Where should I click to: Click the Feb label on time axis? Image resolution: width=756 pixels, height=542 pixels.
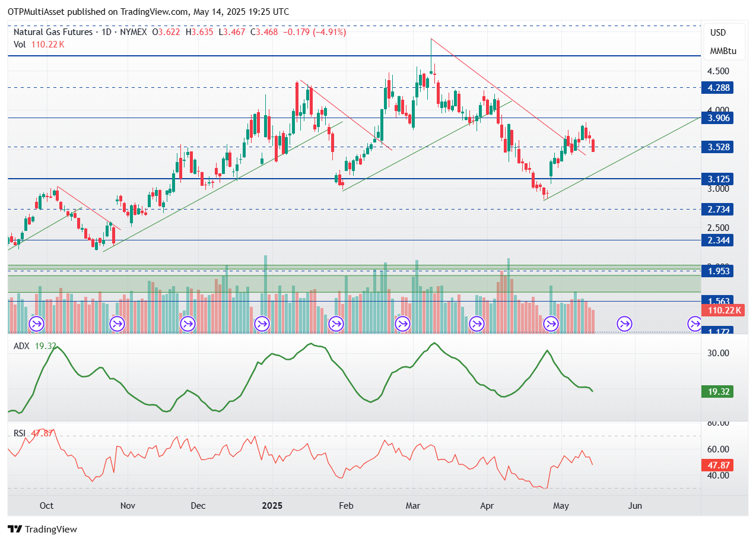click(x=346, y=506)
